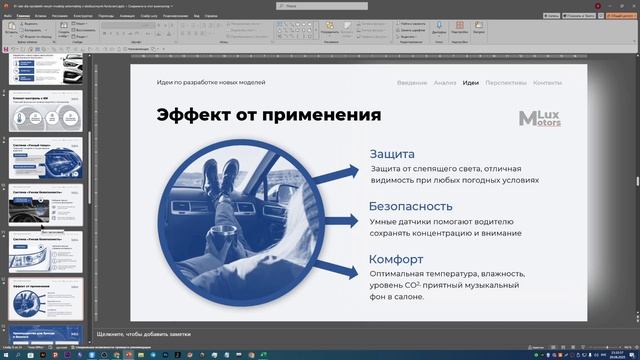Switch to the Animations (Анимация) tab

coord(127,16)
